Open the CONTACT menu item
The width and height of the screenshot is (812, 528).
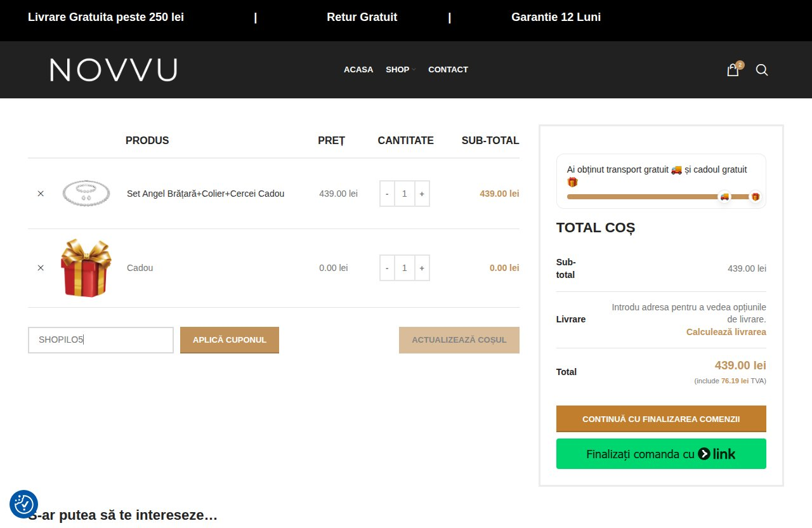coord(448,70)
